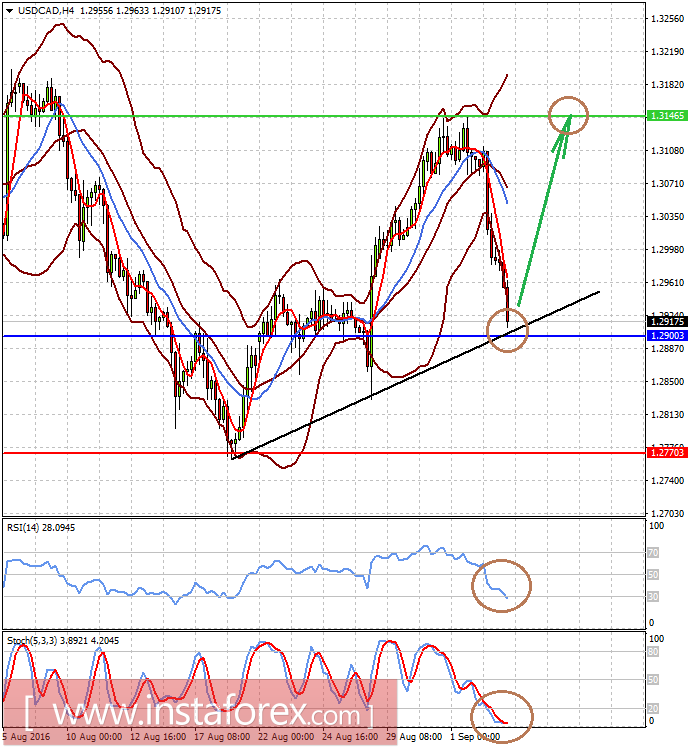Click the 1.32190 value on the price axis

click(x=667, y=52)
